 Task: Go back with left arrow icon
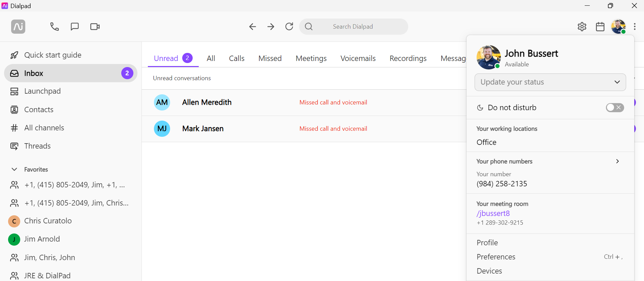pyautogui.click(x=252, y=27)
